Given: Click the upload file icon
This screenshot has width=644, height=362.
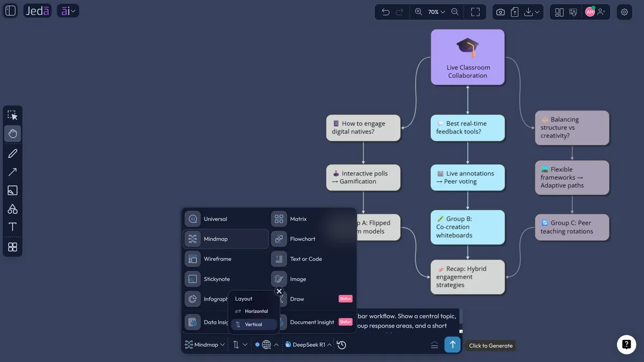Looking at the screenshot, I should point(515,12).
